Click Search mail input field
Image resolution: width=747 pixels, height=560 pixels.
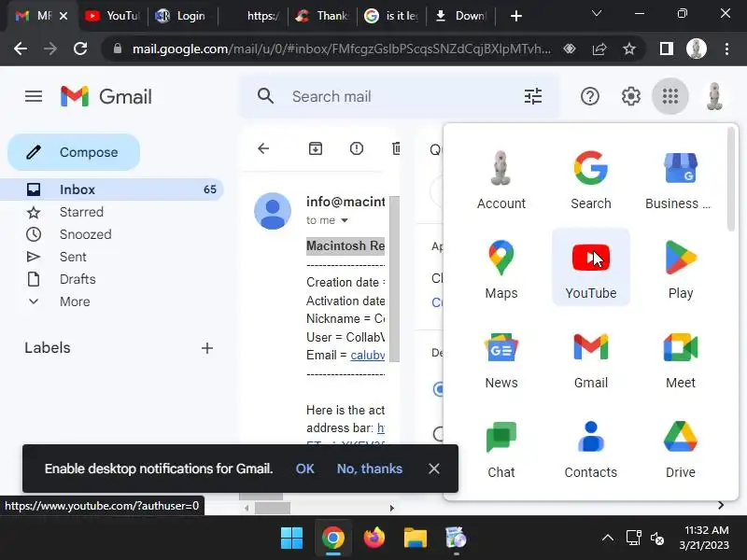tap(401, 97)
